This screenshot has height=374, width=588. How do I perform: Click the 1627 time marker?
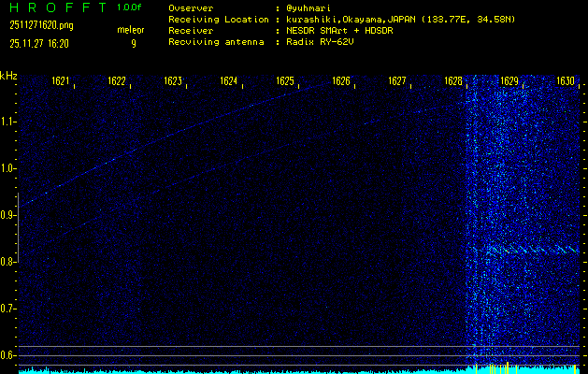coord(397,81)
